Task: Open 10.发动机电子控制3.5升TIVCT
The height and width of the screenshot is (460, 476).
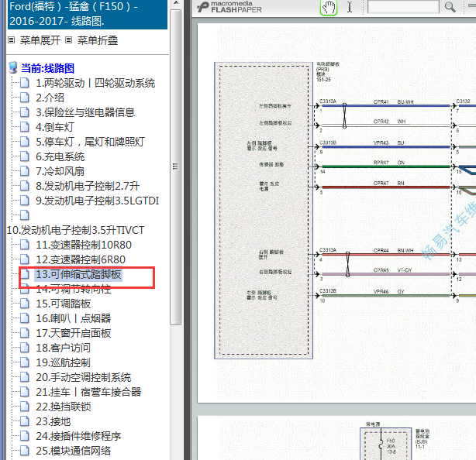Action: tap(76, 230)
